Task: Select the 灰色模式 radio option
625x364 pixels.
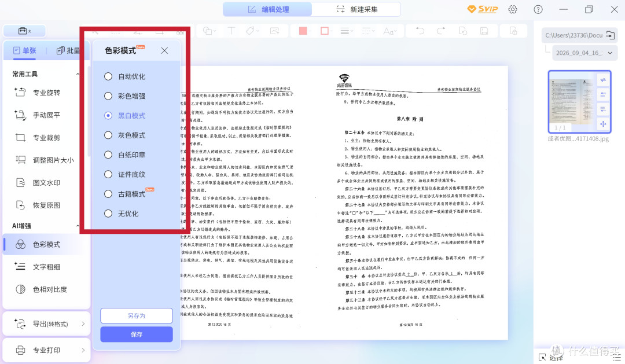Action: [108, 135]
